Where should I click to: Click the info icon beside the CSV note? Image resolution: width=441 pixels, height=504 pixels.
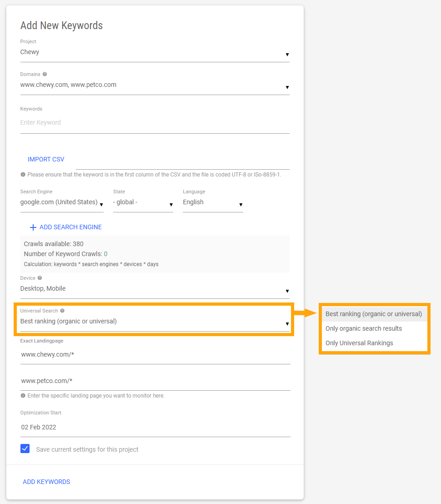coord(23,175)
